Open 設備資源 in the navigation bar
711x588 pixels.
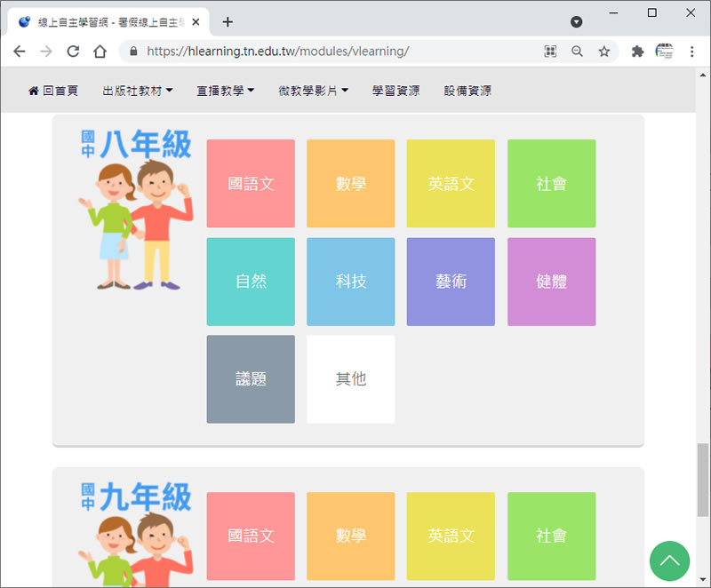point(467,91)
